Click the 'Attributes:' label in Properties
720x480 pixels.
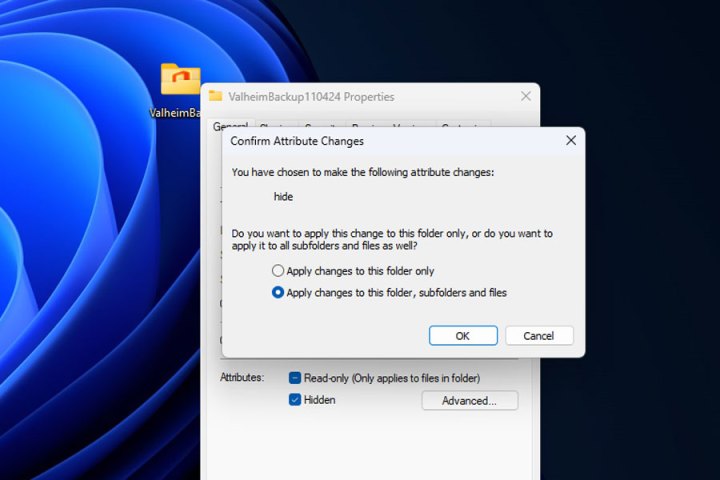click(x=242, y=378)
